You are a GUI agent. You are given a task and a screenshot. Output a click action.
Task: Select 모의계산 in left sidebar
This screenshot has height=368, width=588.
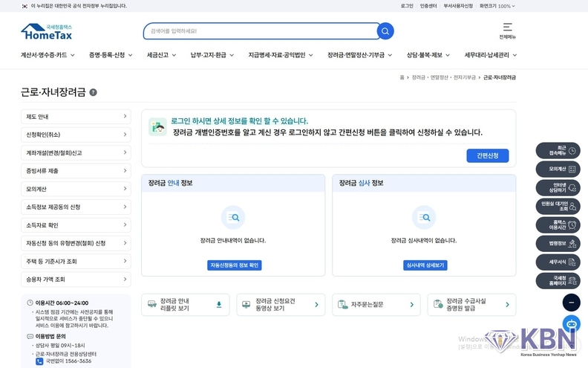pos(76,189)
